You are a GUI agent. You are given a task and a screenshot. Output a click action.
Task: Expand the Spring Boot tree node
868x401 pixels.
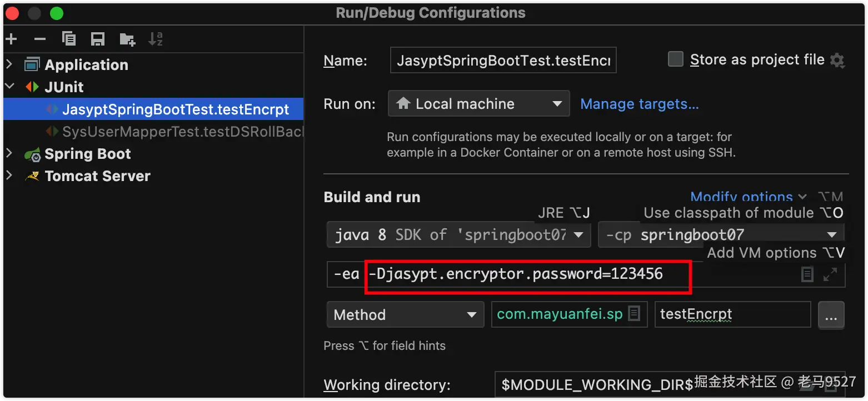[9, 153]
